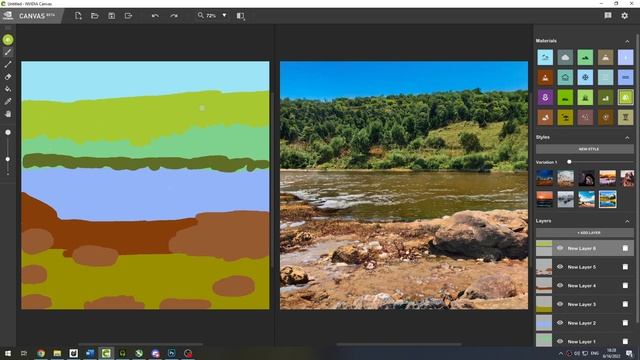The height and width of the screenshot is (360, 640).
Task: Select the New Layer 2 row
Action: 584,322
